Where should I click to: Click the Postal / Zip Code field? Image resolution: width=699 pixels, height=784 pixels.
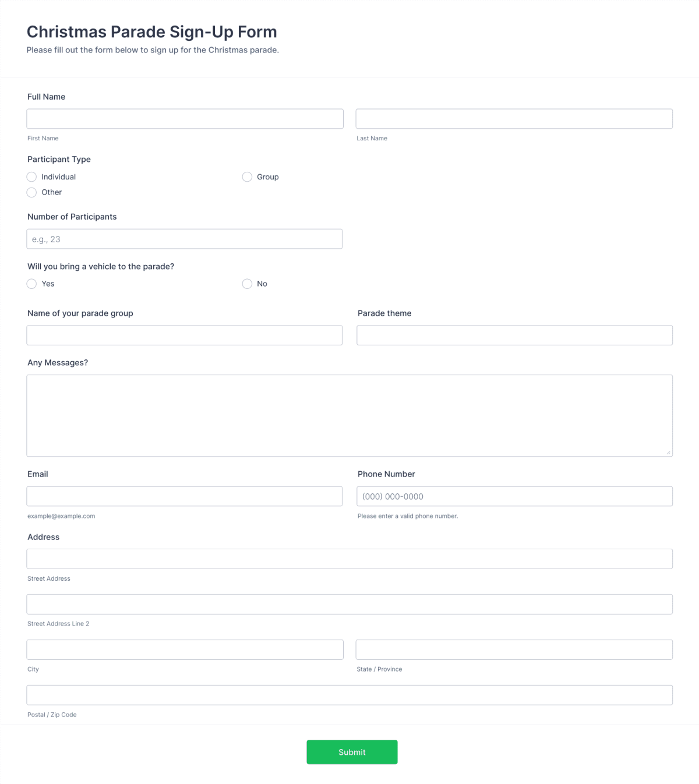349,694
